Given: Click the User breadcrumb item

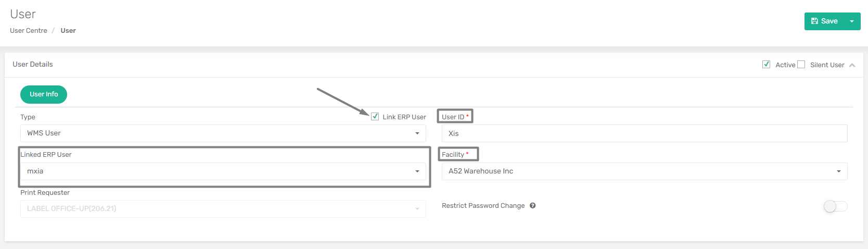Looking at the screenshot, I should click(68, 31).
